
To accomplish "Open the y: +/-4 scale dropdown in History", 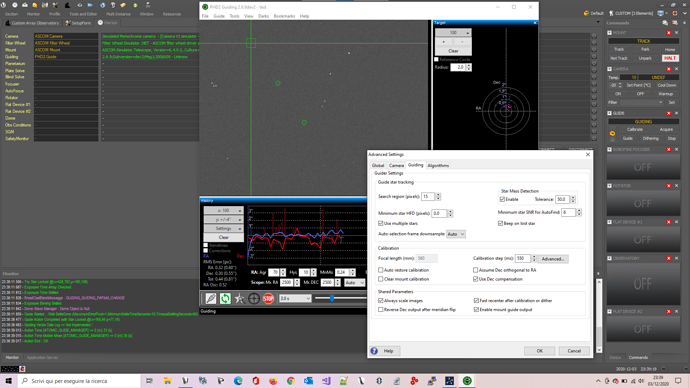I will pyautogui.click(x=224, y=219).
